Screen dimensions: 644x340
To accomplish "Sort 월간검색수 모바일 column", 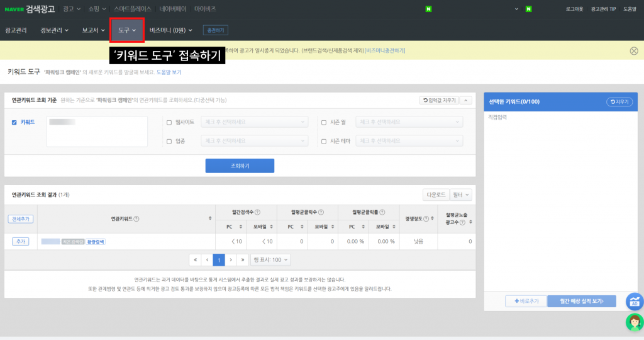I will coord(271,227).
